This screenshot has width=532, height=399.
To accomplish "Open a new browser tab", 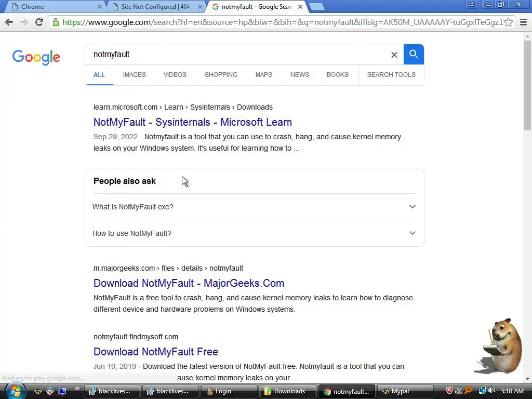I will [x=317, y=7].
